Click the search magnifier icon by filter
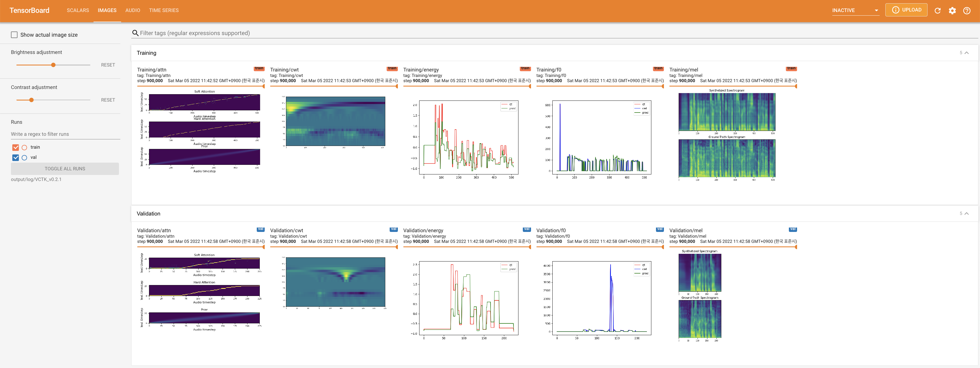The image size is (980, 368). coord(135,33)
